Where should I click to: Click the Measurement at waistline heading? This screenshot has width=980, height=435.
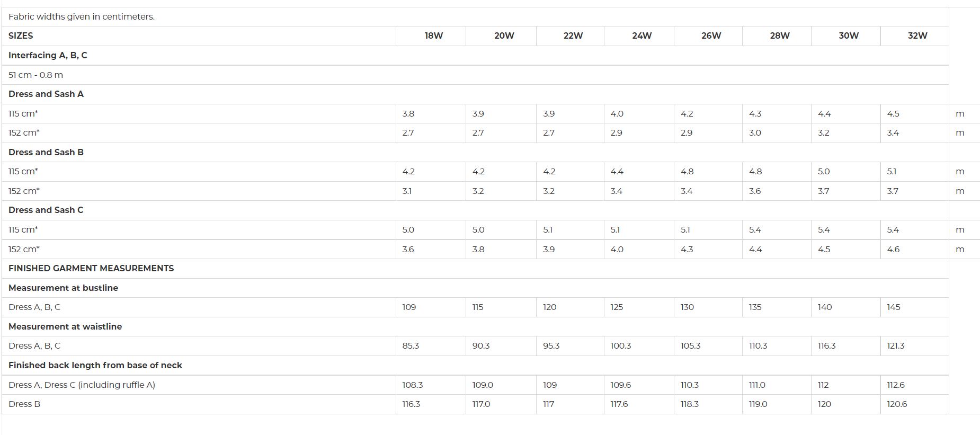[65, 326]
